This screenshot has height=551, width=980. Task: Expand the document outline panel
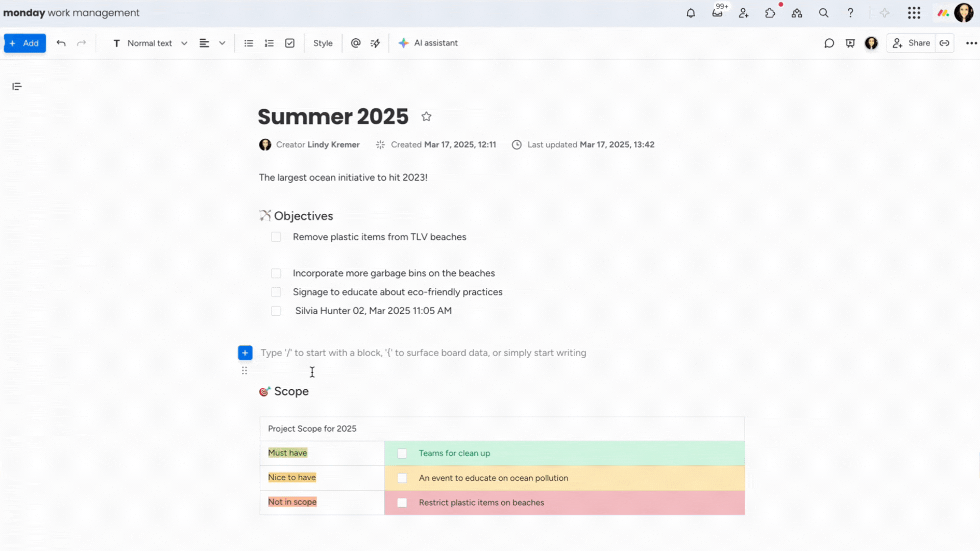point(17,86)
